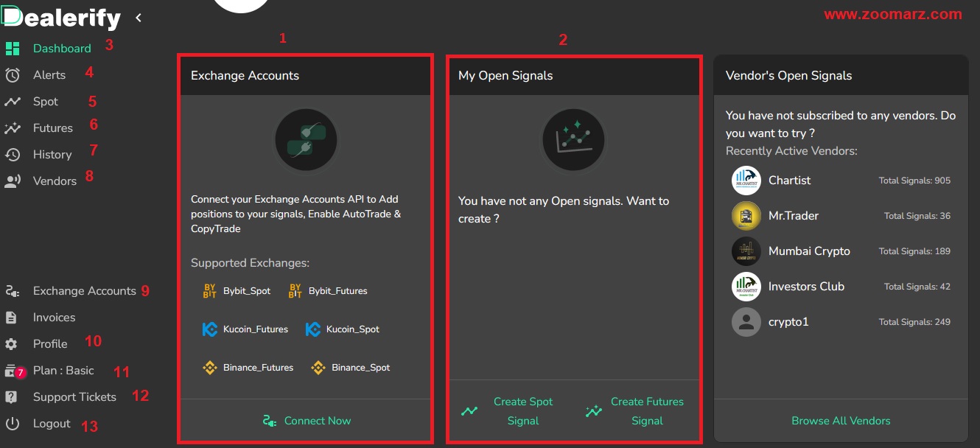Image resolution: width=980 pixels, height=448 pixels.
Task: Open the Chartist vendor name
Action: pos(789,181)
